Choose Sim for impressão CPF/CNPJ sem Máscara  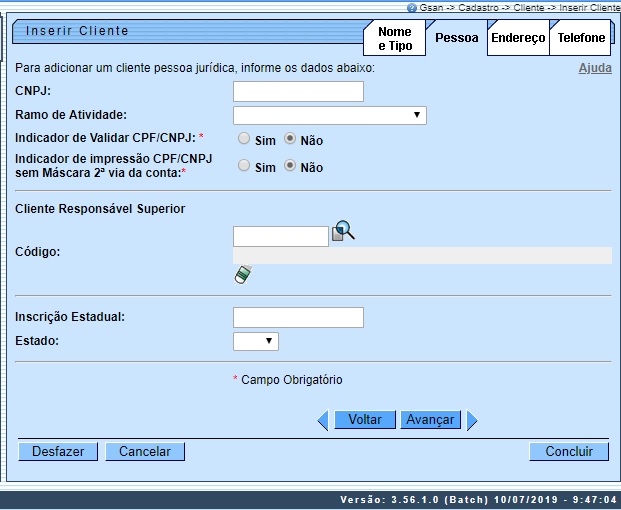[244, 166]
